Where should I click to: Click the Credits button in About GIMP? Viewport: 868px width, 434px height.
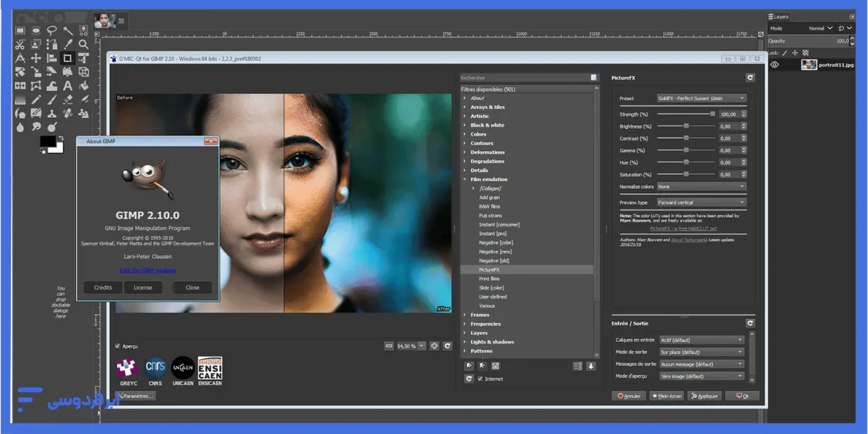tap(103, 287)
